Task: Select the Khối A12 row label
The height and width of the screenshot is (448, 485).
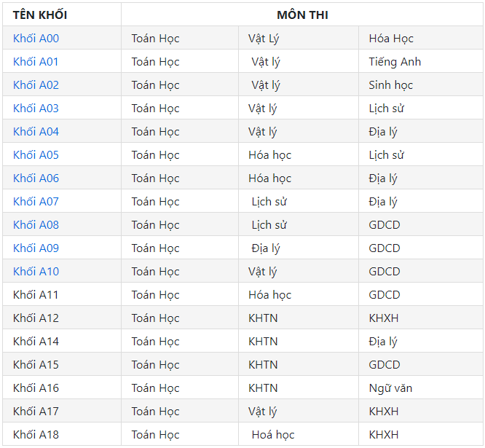Action: (36, 318)
